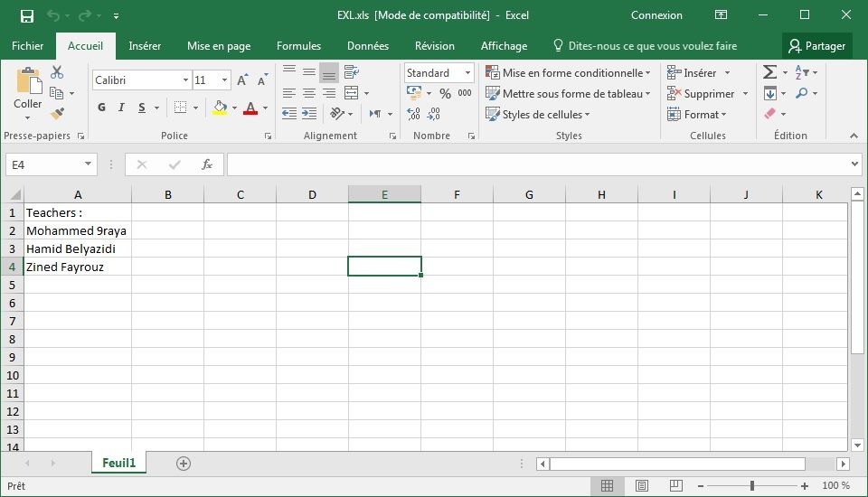Select cell A3 containing Hamid Belyazidi
The image size is (868, 497).
point(77,248)
